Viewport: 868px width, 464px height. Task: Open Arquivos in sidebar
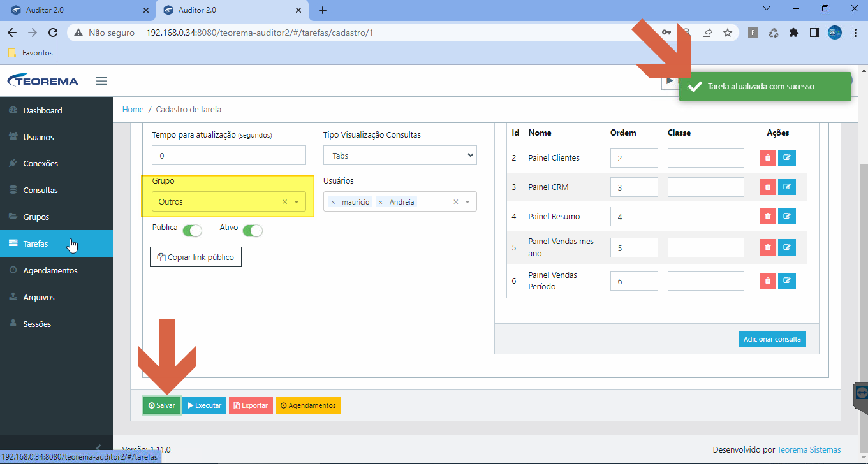point(56,297)
